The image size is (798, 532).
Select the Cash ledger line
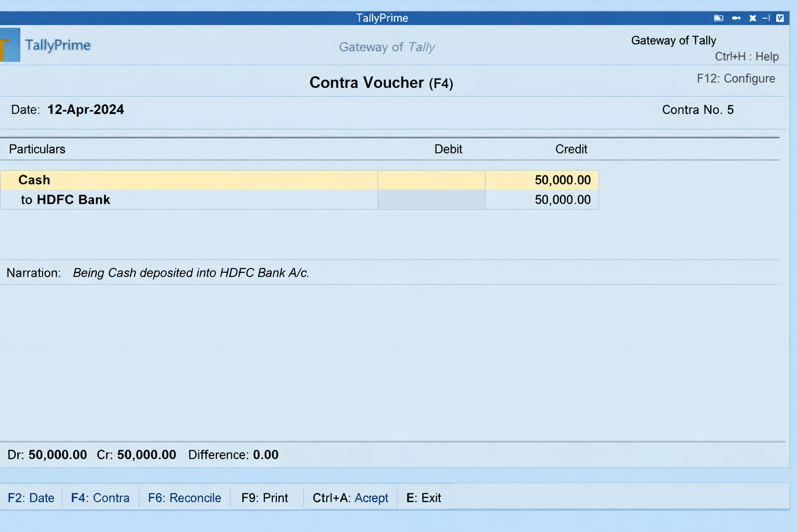(x=34, y=180)
